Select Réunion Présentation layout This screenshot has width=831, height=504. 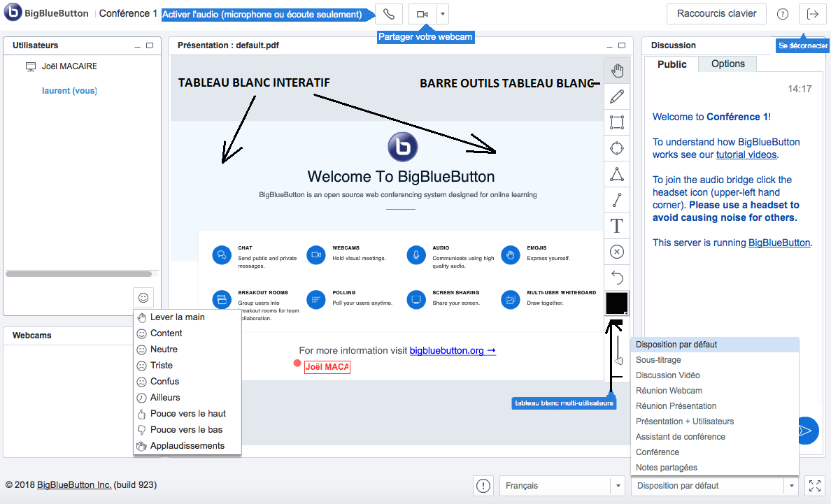click(714, 406)
